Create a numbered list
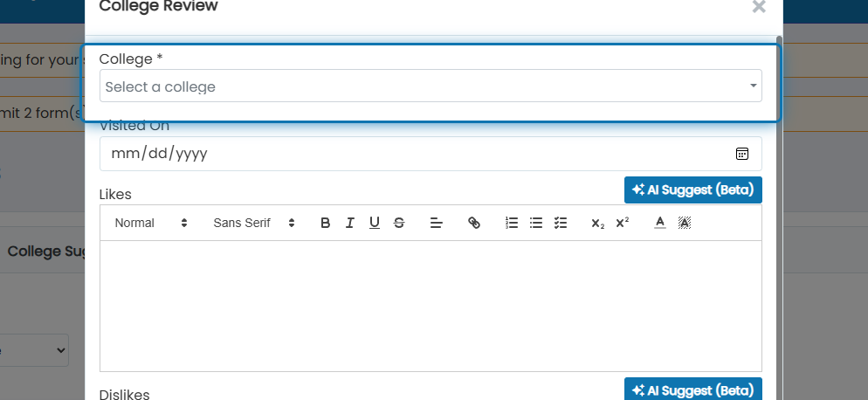The height and width of the screenshot is (400, 868). coord(512,223)
